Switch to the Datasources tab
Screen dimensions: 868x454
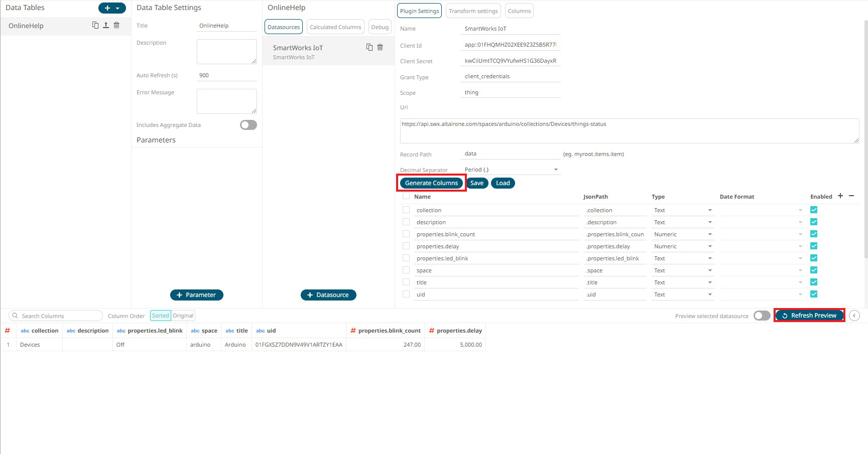(x=284, y=27)
